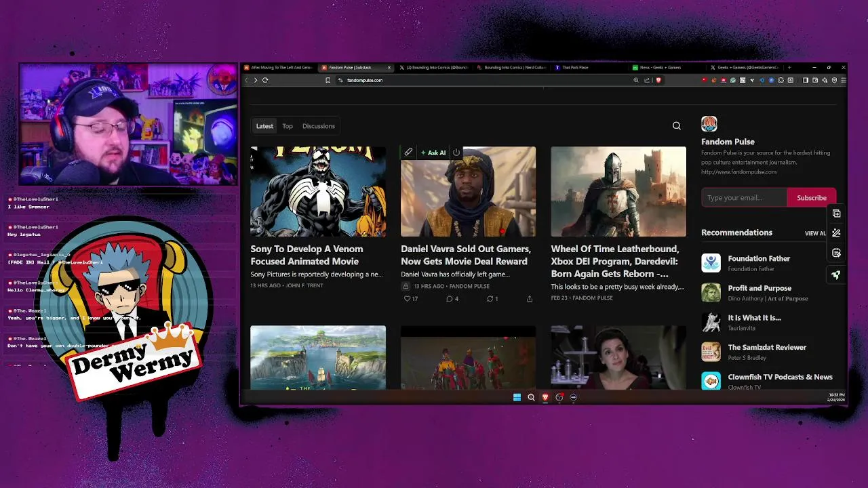The image size is (868, 488).
Task: Click the Type your email field
Action: click(x=744, y=198)
